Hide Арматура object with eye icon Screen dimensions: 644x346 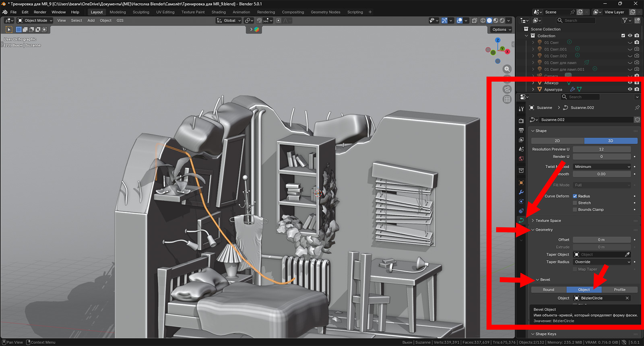[x=630, y=89]
